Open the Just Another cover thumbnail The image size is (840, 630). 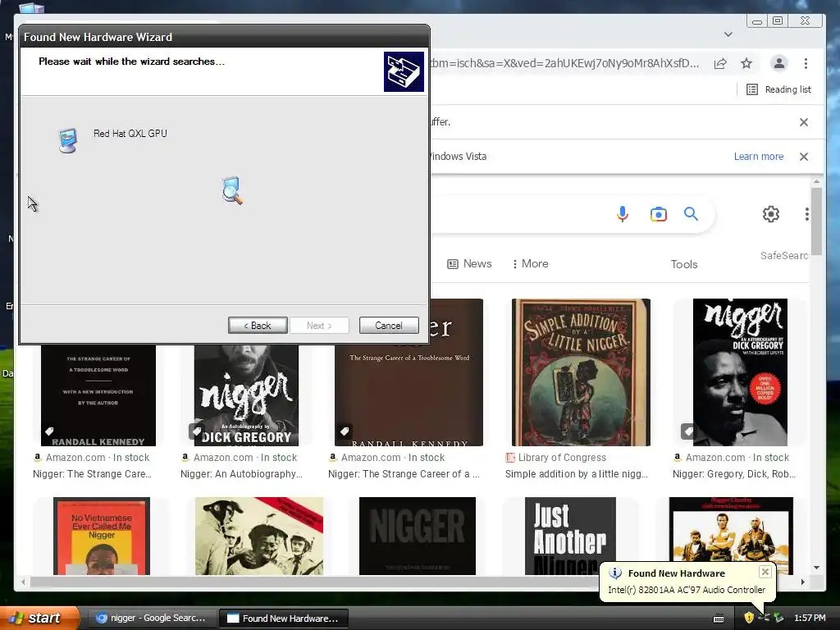(570, 536)
